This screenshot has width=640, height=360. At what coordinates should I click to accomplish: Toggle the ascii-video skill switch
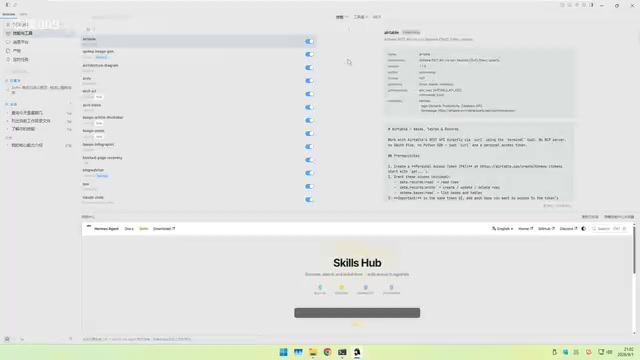click(309, 107)
